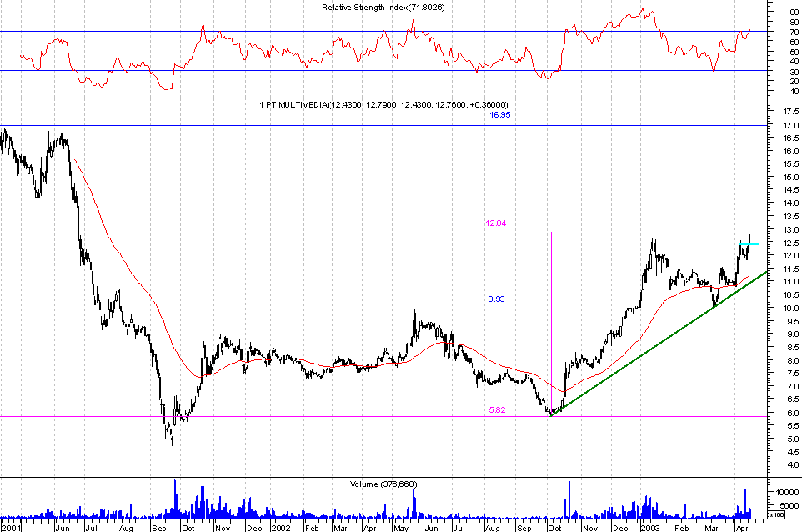This screenshot has width=802, height=532.
Task: Click the magenta 5.82 level label
Action: (497, 409)
